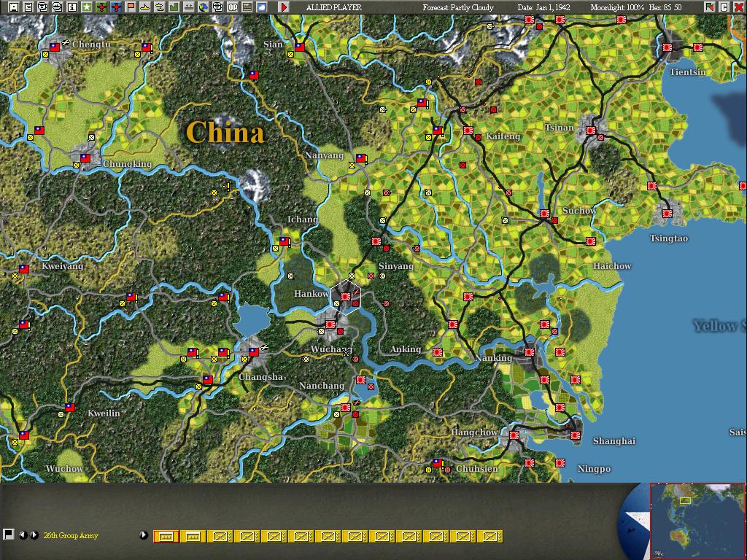Click the orange flag toolbar icon
The image size is (747, 560).
(130, 7)
